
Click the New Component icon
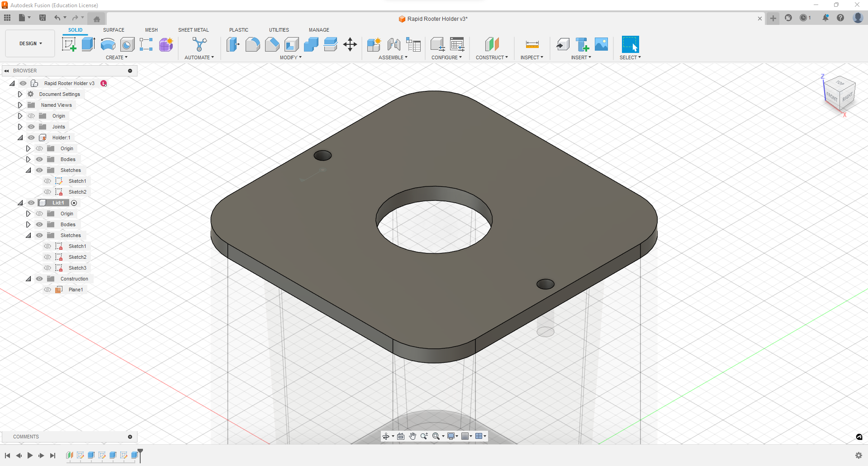tap(374, 44)
